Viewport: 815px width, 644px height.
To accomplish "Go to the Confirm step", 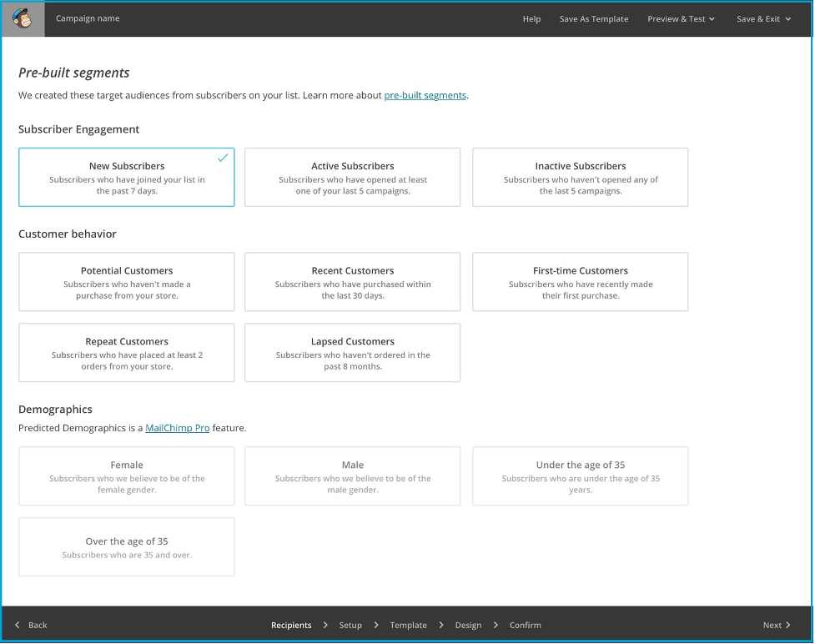I will [x=525, y=625].
